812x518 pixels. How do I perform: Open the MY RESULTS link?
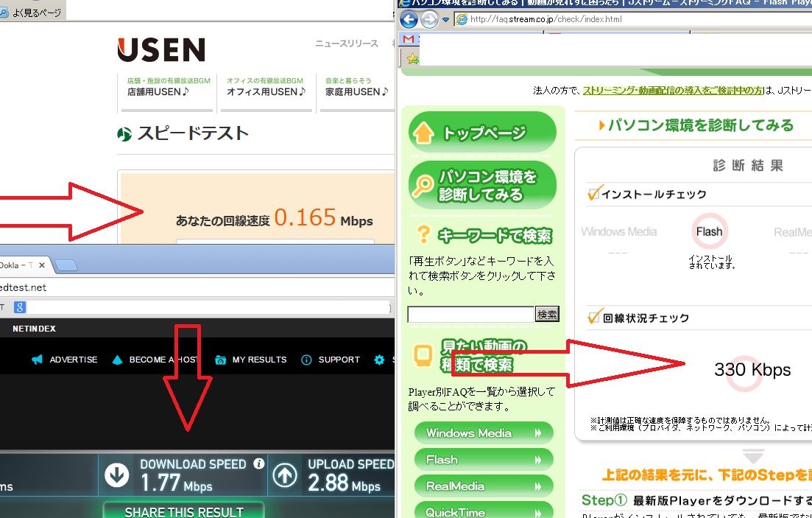coord(259,360)
